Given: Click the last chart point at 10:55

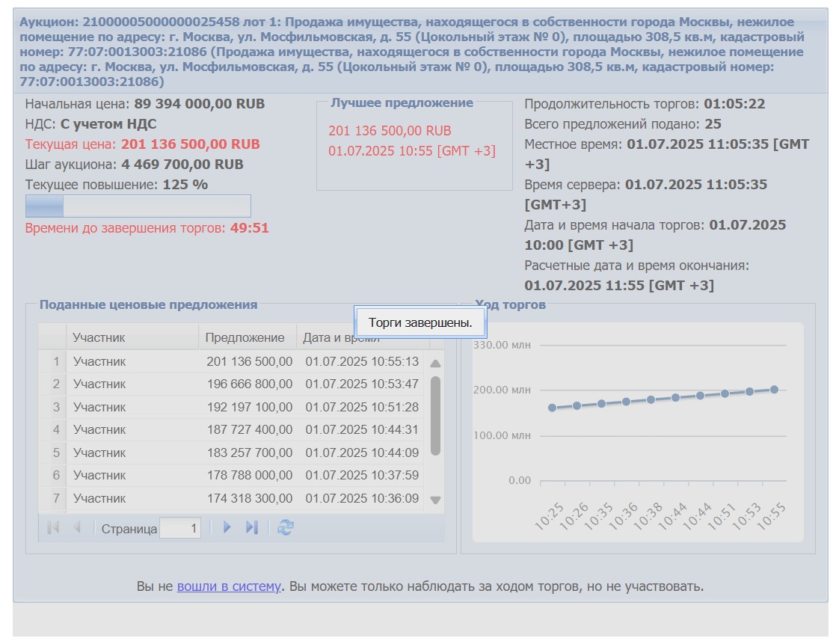Looking at the screenshot, I should (774, 390).
